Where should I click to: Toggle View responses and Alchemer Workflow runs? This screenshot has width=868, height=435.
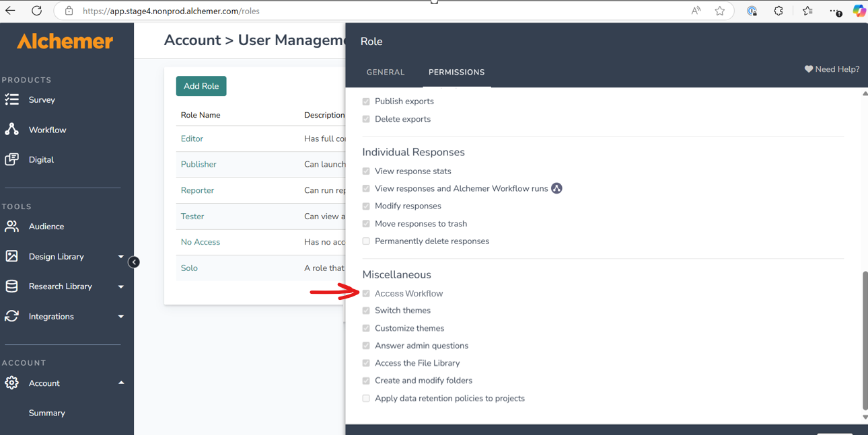[x=366, y=189]
